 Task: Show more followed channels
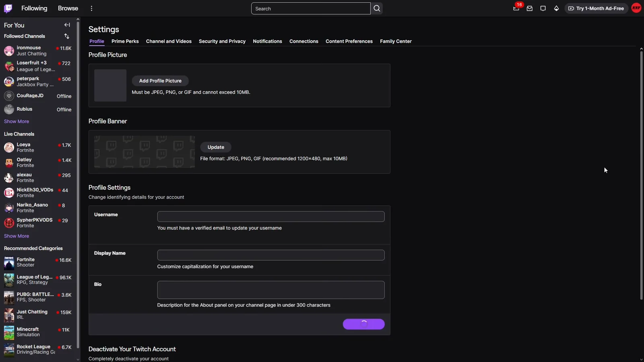17,121
